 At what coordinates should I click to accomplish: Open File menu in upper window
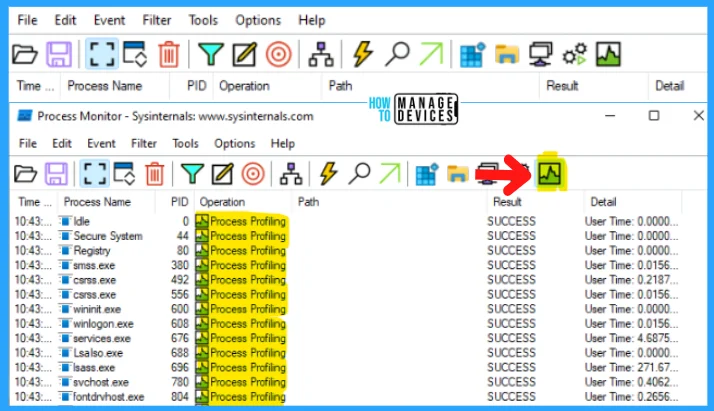(x=27, y=20)
